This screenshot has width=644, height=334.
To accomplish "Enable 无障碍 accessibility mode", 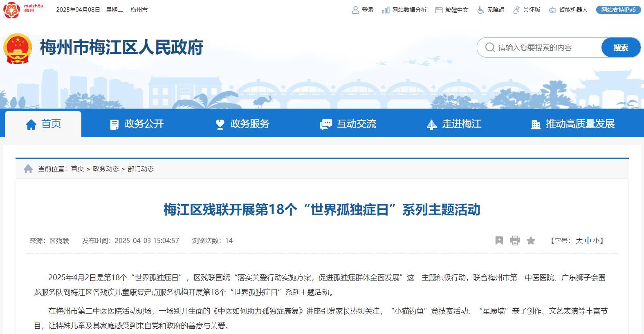I will point(491,10).
